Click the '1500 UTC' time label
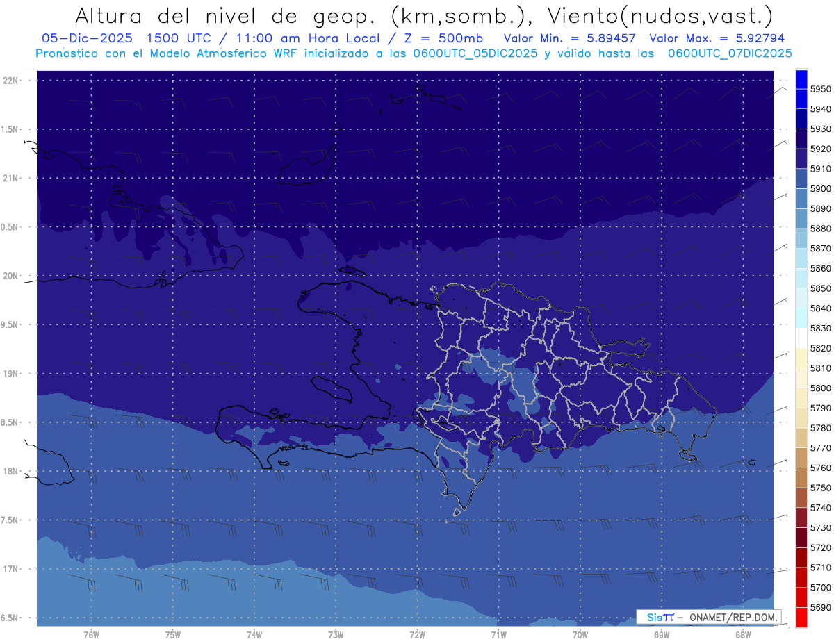Viewport: 834px width, 644px height. 179,39
